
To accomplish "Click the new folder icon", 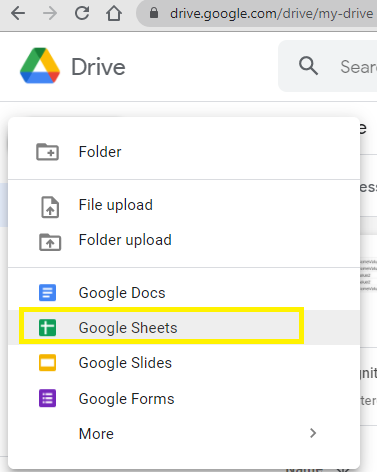I will 47,152.
